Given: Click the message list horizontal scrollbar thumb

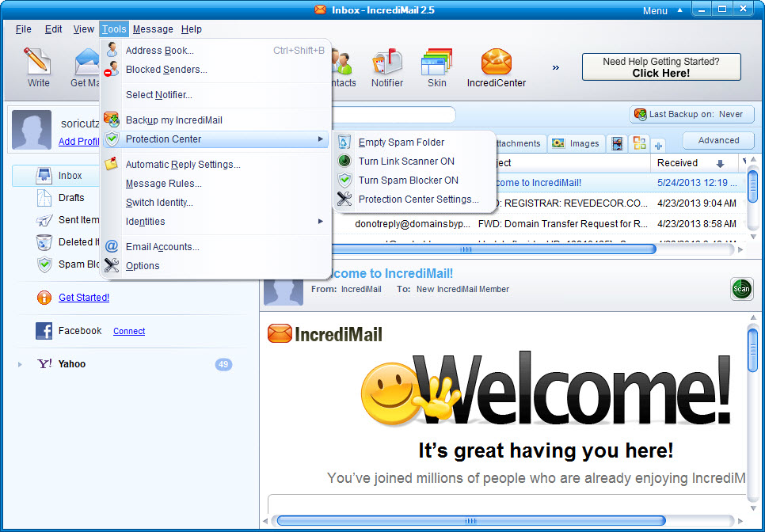Looking at the screenshot, I should click(x=493, y=249).
